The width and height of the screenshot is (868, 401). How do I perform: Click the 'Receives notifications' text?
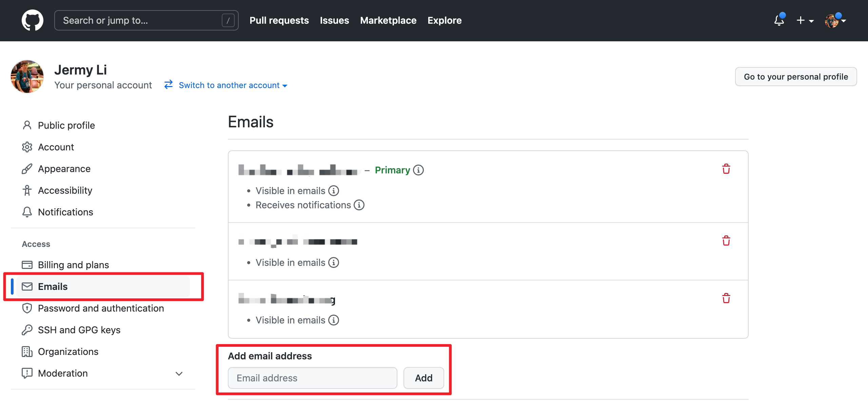303,205
